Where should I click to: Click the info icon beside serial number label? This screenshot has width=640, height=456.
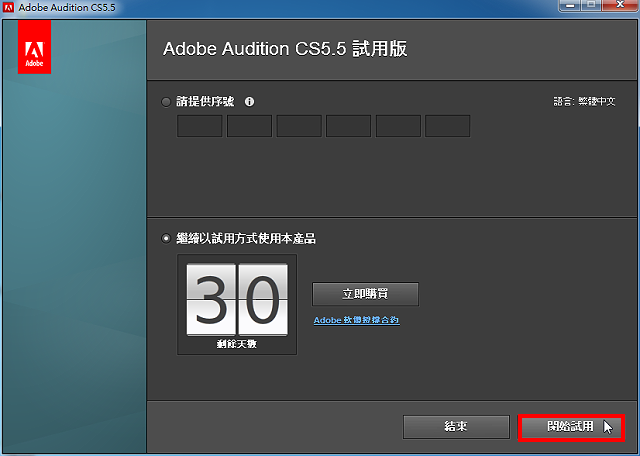[x=249, y=102]
